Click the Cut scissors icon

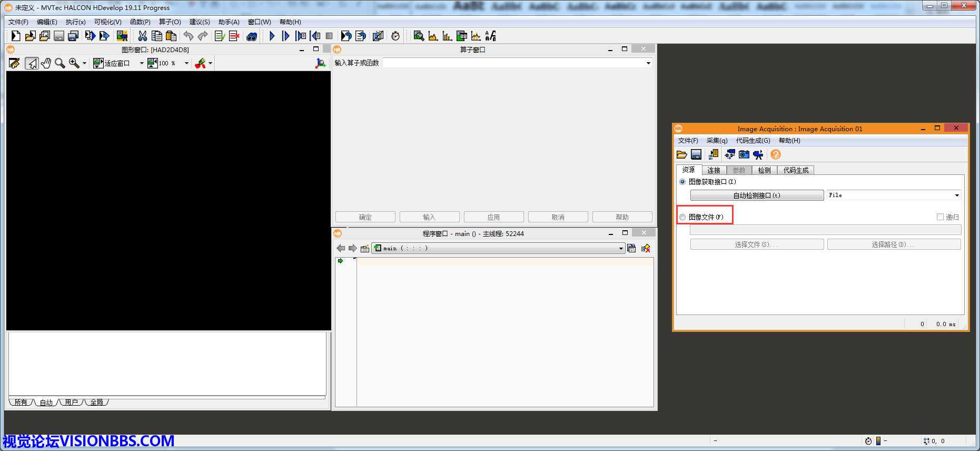pyautogui.click(x=142, y=36)
